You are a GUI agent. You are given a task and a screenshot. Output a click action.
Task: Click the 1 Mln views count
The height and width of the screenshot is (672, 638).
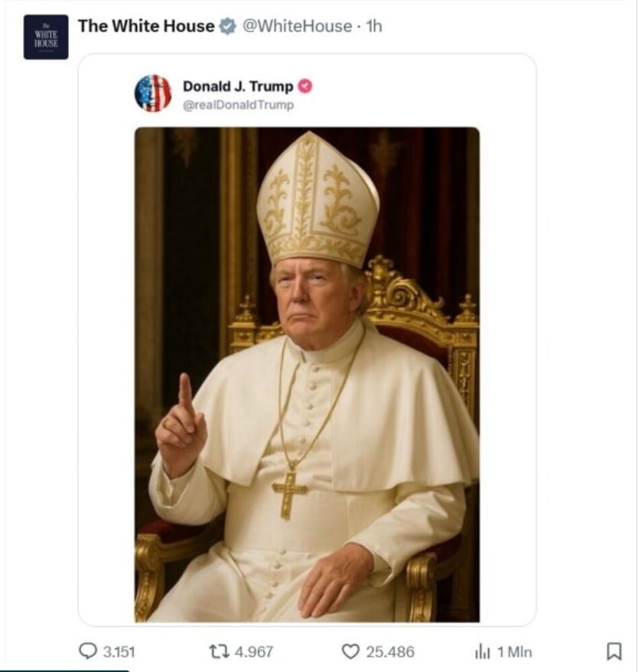point(514,652)
